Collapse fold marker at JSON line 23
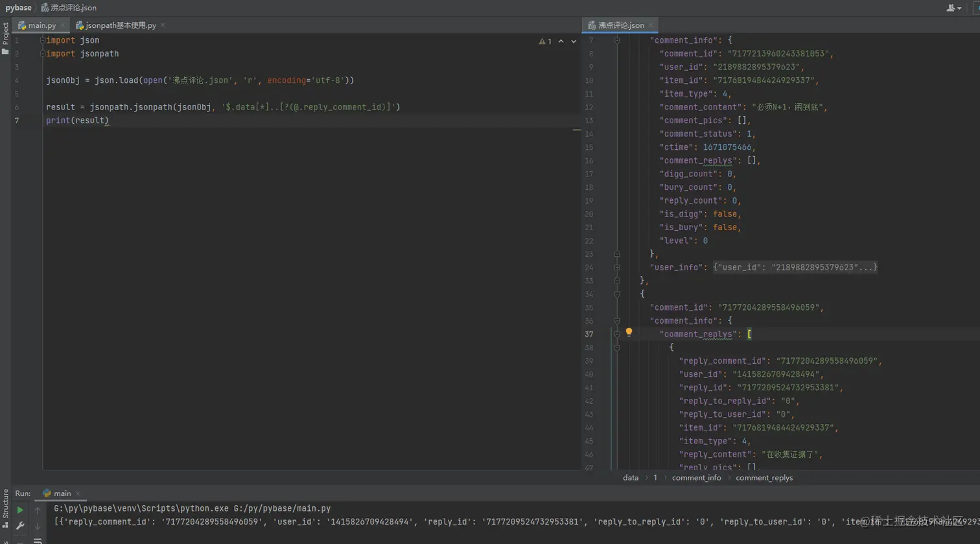The width and height of the screenshot is (980, 544). pyautogui.click(x=617, y=254)
